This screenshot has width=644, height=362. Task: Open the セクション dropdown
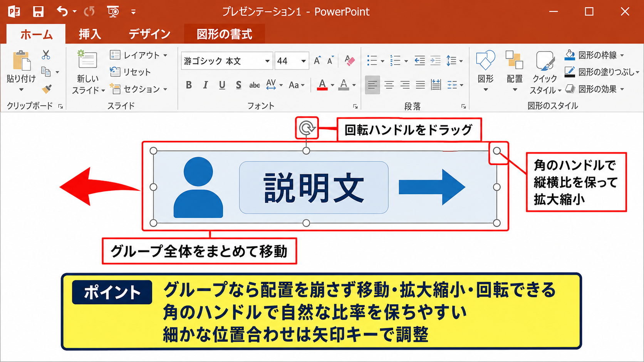(x=139, y=89)
